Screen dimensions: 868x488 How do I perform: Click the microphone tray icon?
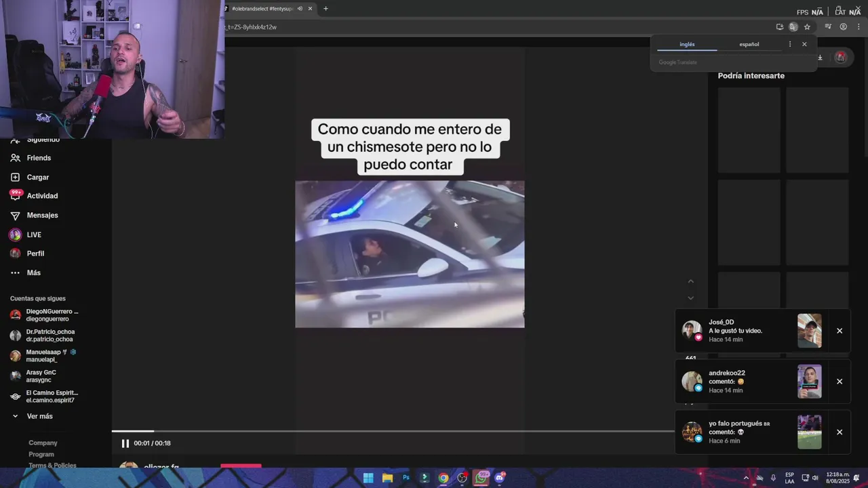(x=773, y=478)
